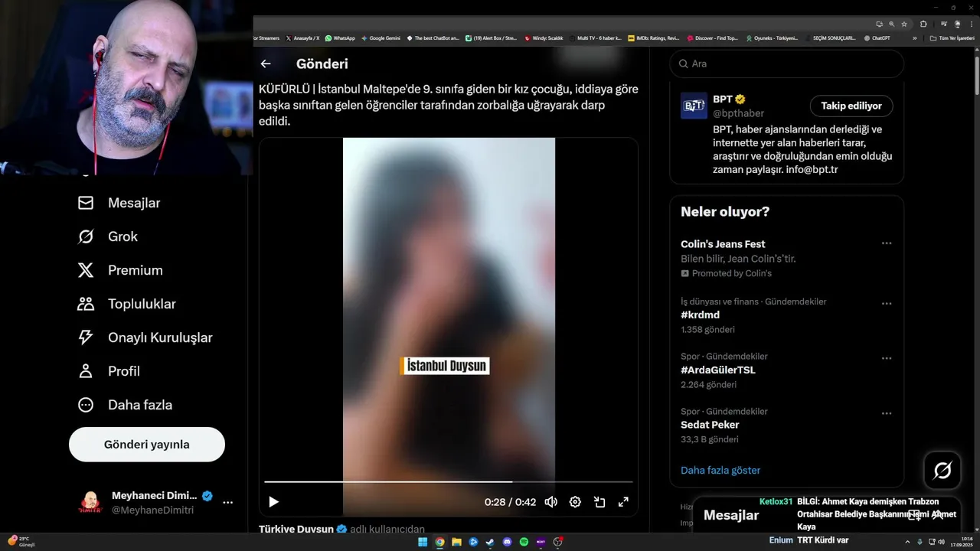Mute the video using the speaker icon
Viewport: 980px width, 551px height.
pyautogui.click(x=550, y=502)
